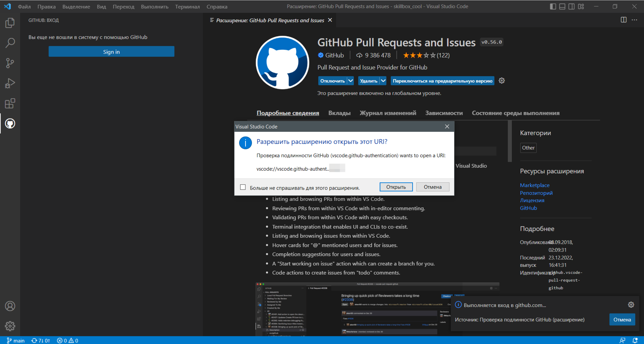Switch to the Зависимости tab
Image resolution: width=644 pixels, height=344 pixels.
coord(444,113)
